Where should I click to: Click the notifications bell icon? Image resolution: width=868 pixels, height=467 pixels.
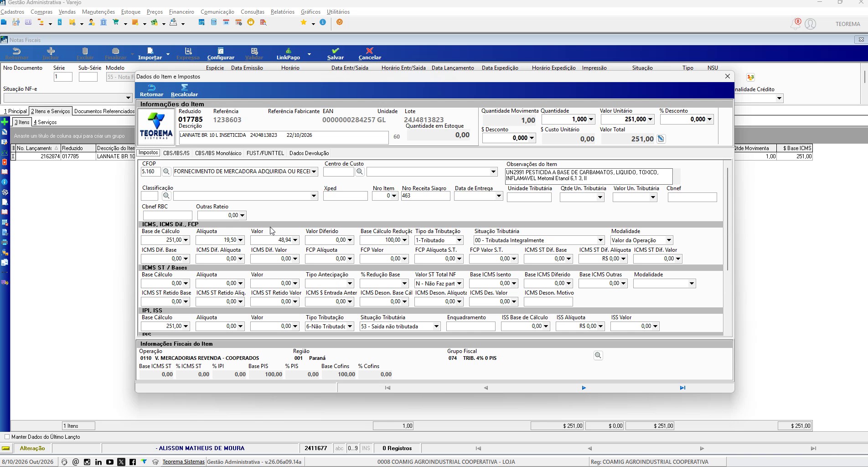pos(796,24)
